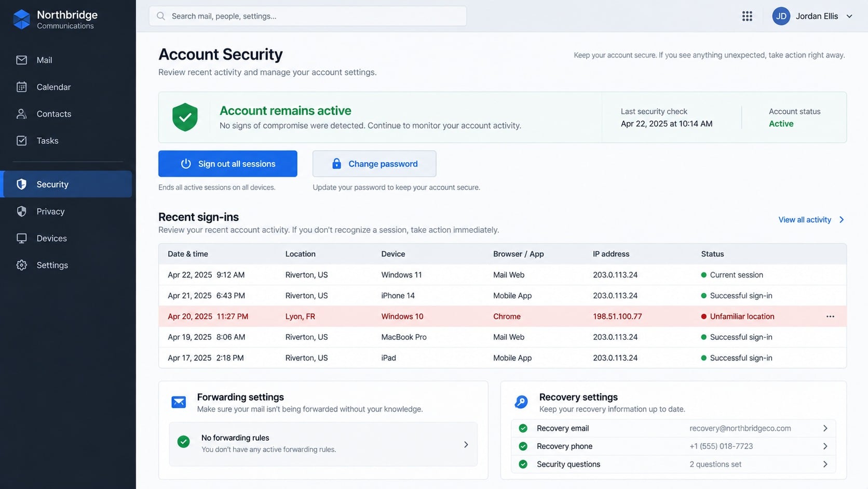
Task: Click the Tasks checkmark icon
Action: click(21, 141)
